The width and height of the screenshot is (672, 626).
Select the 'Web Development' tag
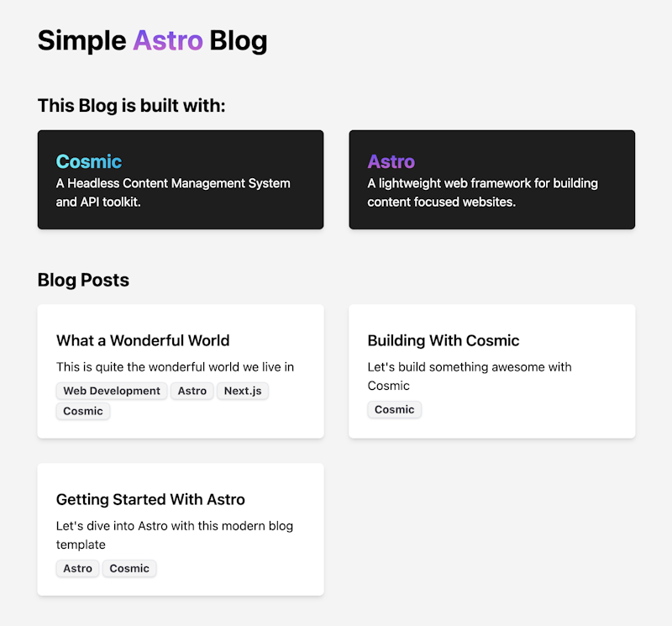110,391
